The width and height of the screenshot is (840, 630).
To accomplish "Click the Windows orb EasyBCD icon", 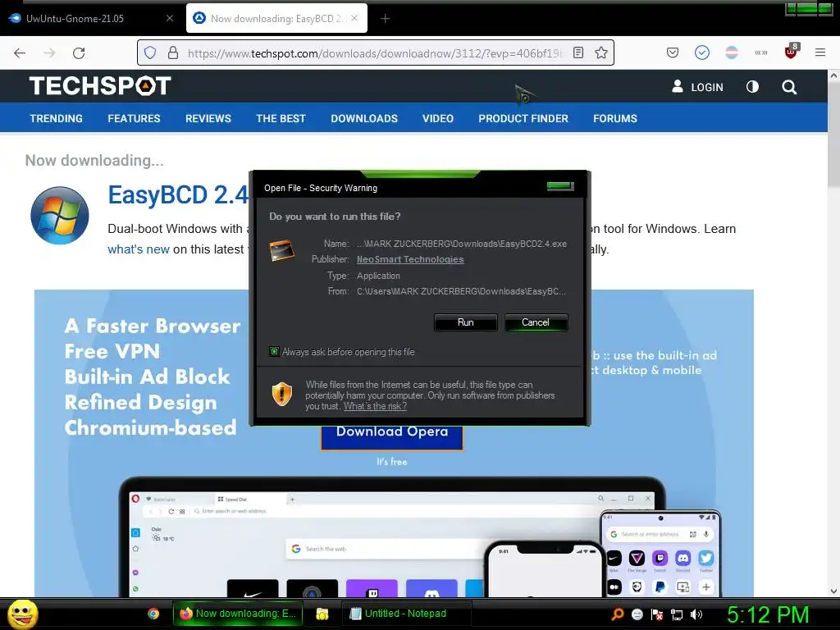I will [x=59, y=216].
